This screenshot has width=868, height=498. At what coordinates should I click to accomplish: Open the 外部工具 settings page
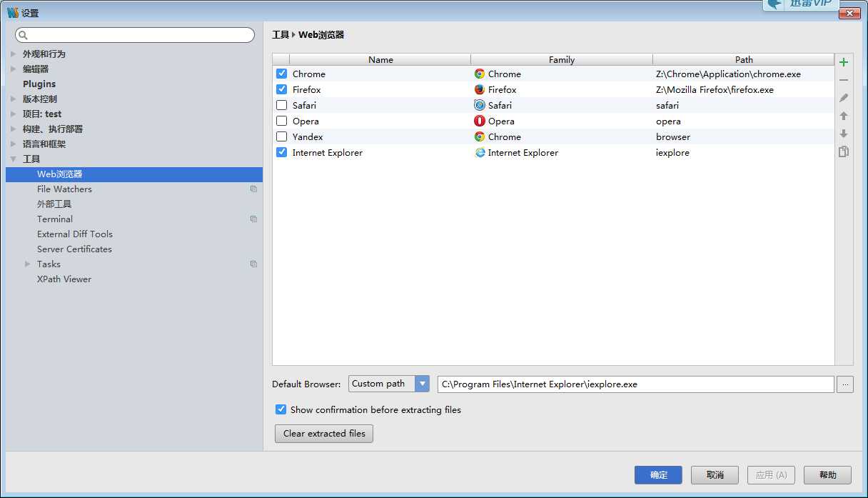click(x=54, y=204)
